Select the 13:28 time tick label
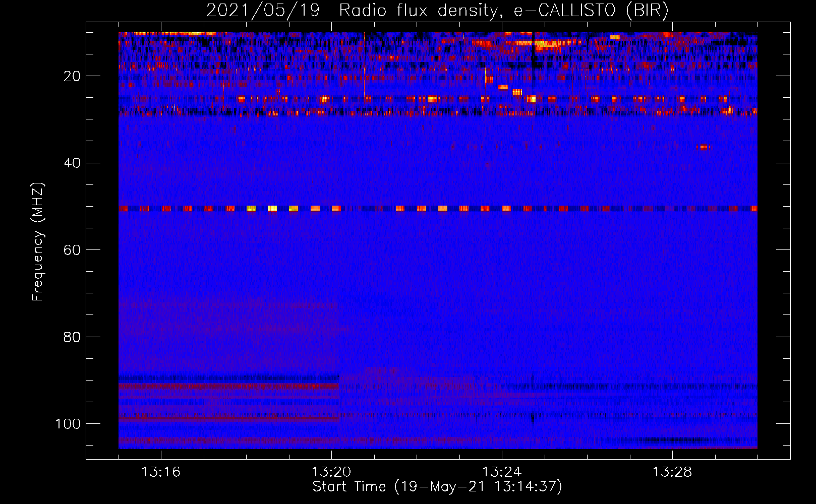This screenshot has width=816, height=504. coord(672,472)
